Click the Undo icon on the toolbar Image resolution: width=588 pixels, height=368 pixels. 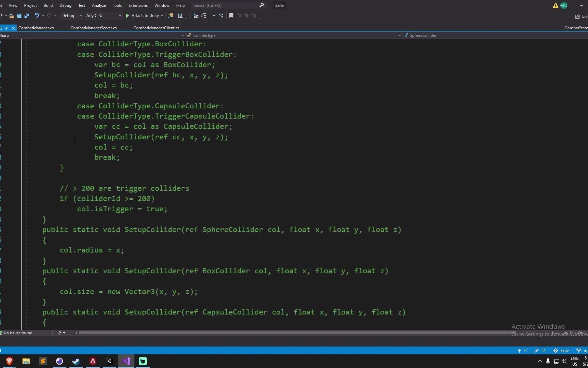coord(37,16)
